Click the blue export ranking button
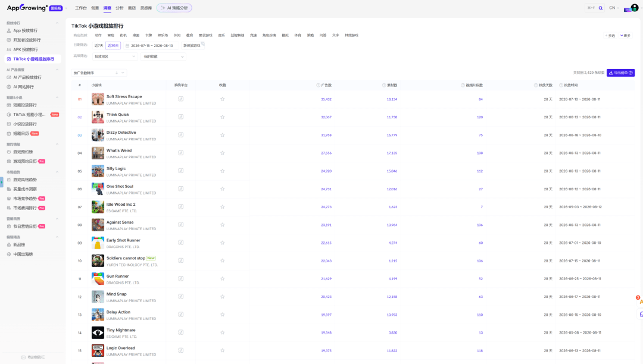 tap(620, 73)
